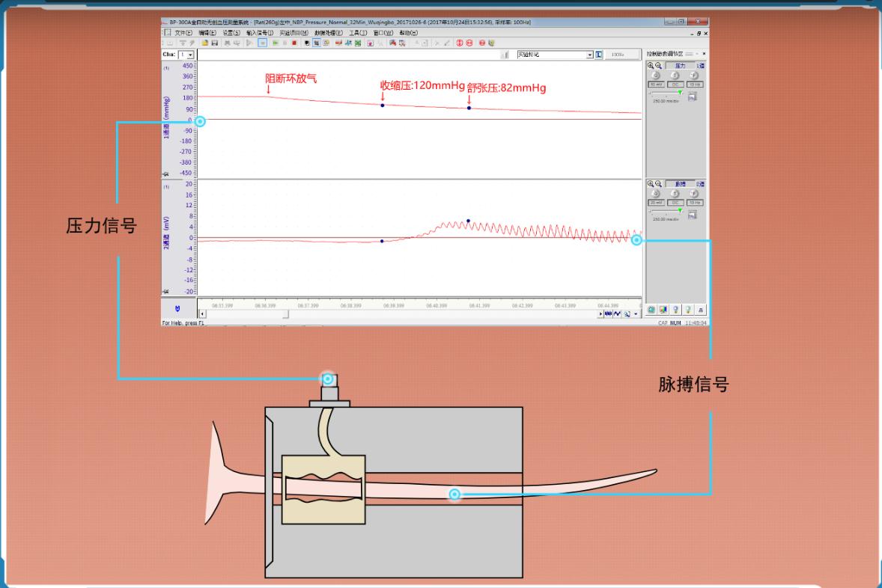
Task: Click the 舒张压:82mmHg annotation text
Action: tap(506, 88)
